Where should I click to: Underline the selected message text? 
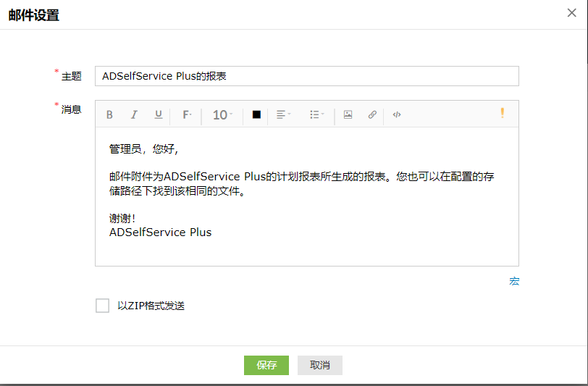click(159, 114)
